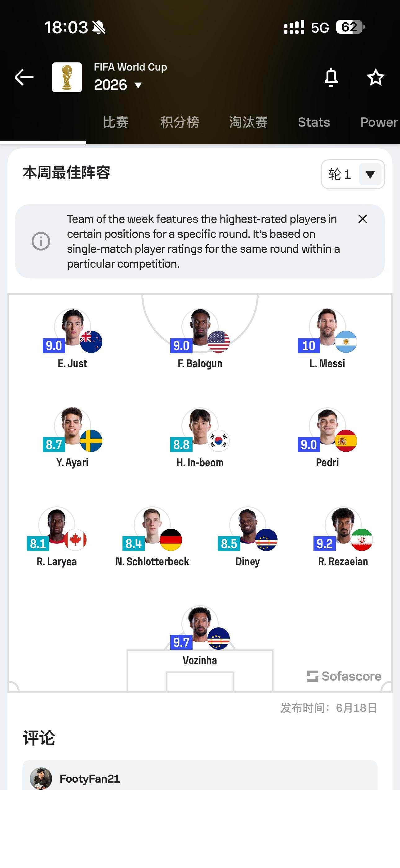Switch to the 比赛 tab
The image size is (400, 868).
pyautogui.click(x=115, y=122)
